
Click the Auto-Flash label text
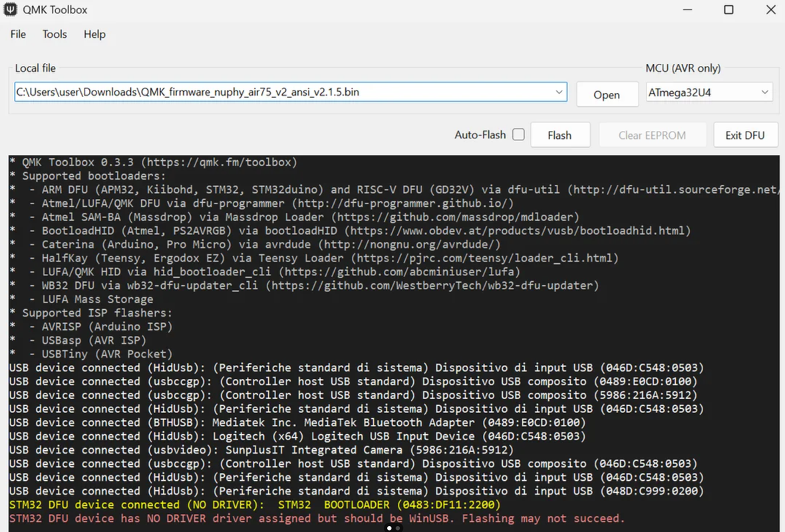pos(480,134)
